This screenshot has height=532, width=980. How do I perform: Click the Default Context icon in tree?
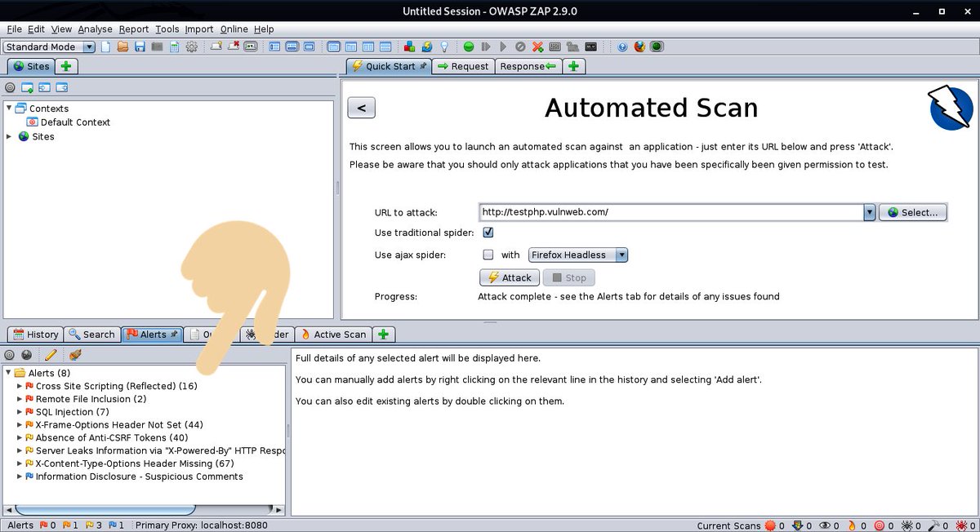click(33, 122)
